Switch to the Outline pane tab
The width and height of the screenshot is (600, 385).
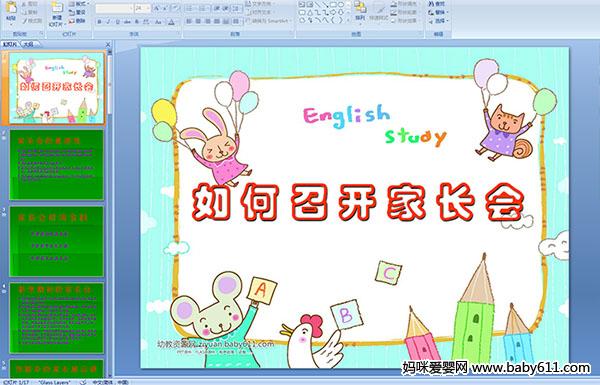[29, 44]
